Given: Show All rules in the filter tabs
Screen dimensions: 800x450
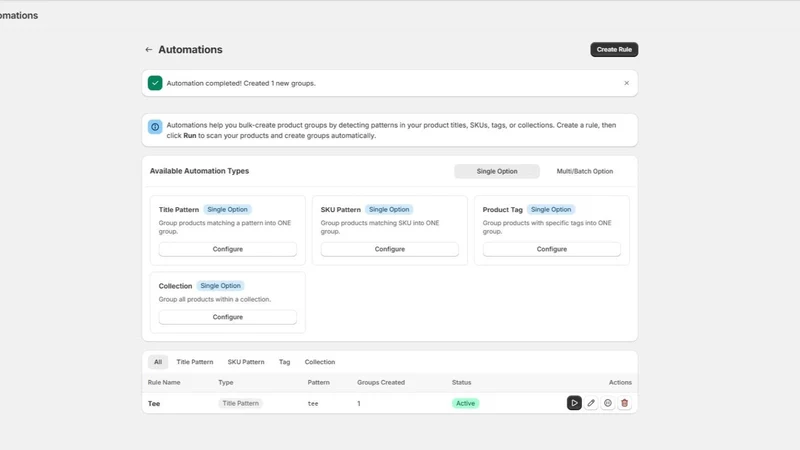Looking at the screenshot, I should 158,362.
